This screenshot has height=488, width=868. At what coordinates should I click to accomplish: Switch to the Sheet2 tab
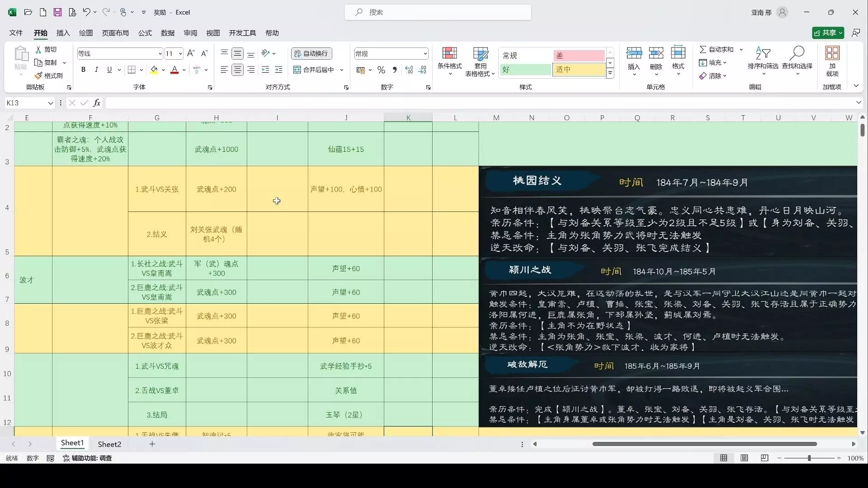[109, 444]
